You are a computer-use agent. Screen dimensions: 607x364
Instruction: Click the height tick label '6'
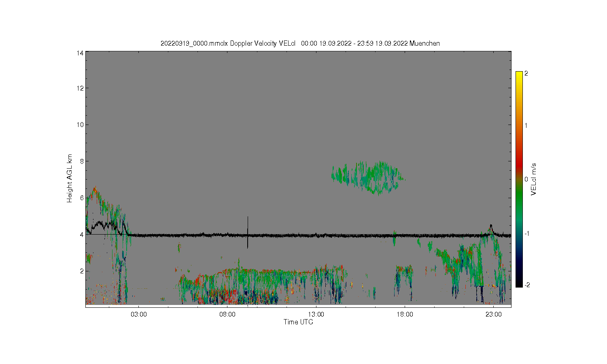[82, 198]
